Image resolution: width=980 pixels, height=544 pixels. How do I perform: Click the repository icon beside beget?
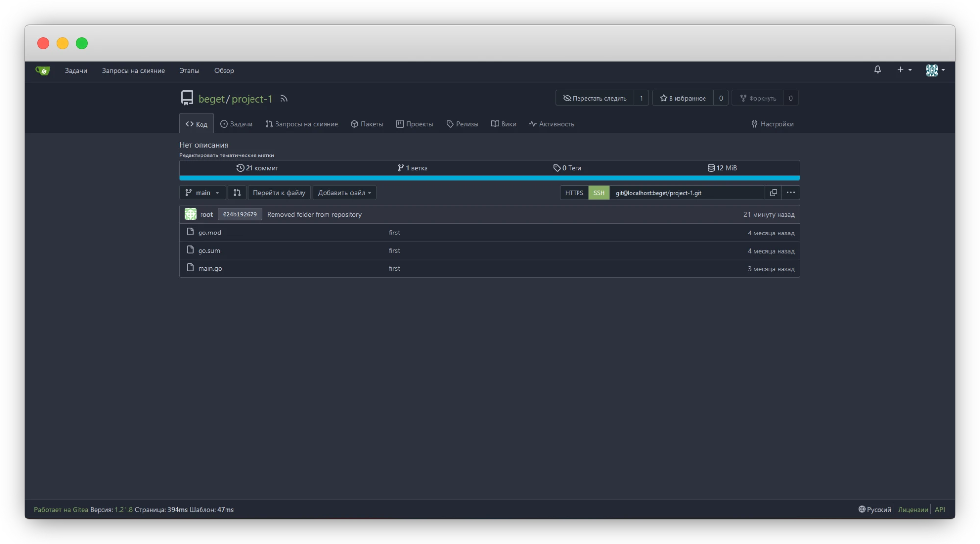187,98
